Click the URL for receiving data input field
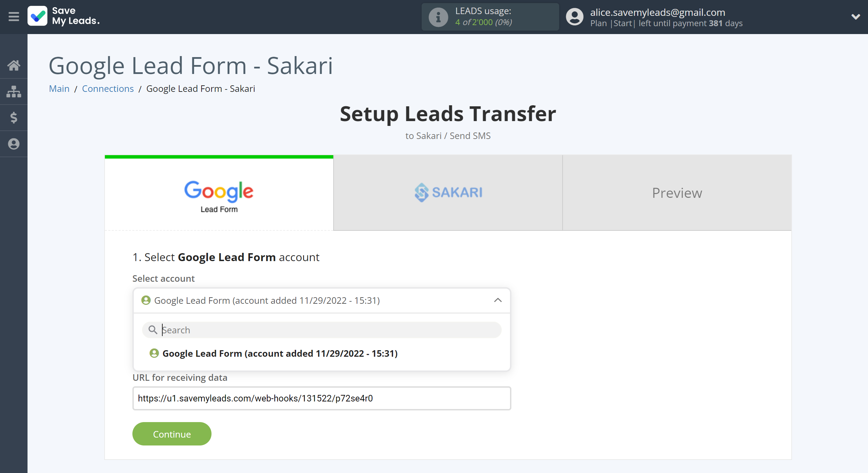The height and width of the screenshot is (473, 868). 321,398
